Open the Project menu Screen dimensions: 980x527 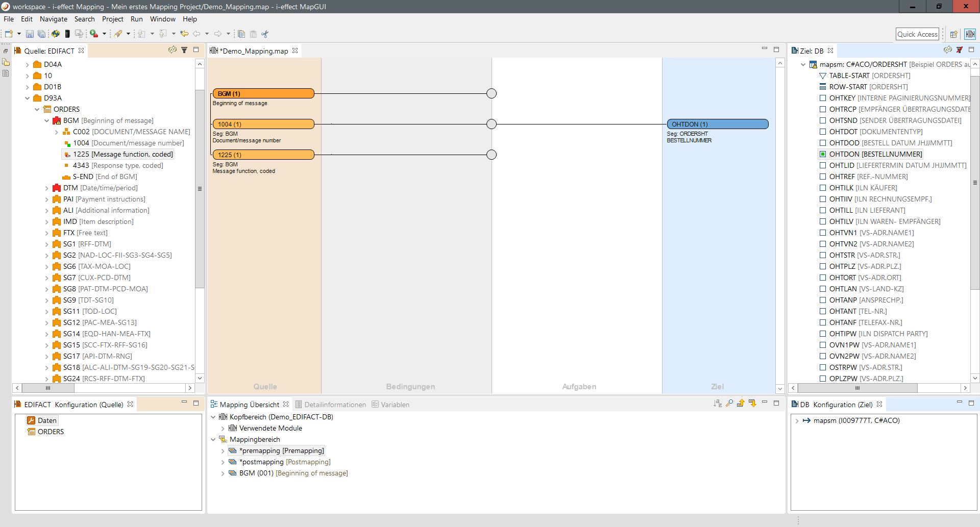click(x=112, y=19)
